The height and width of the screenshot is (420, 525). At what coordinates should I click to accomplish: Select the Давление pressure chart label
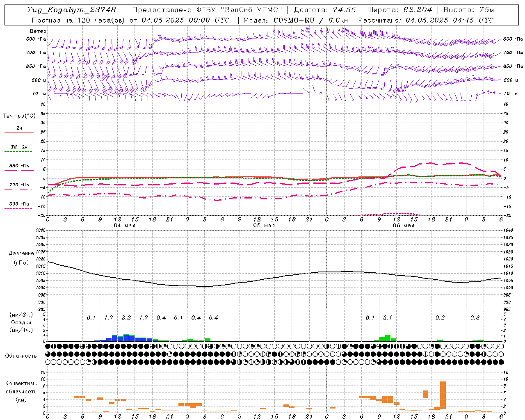click(21, 253)
